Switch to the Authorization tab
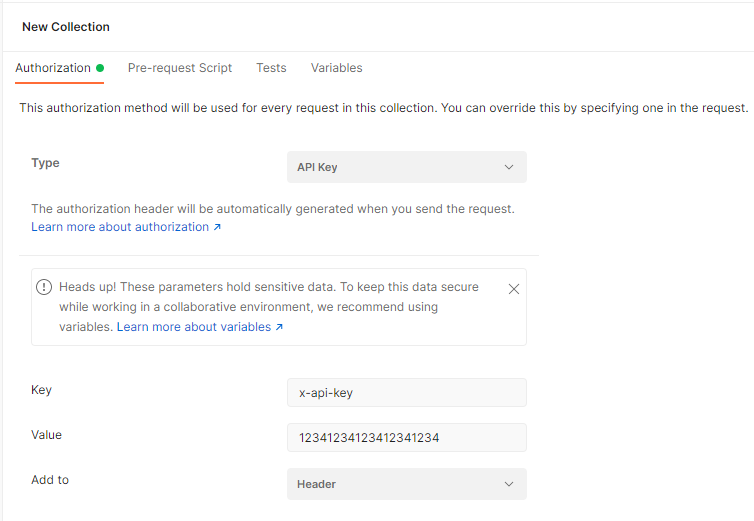 click(53, 68)
